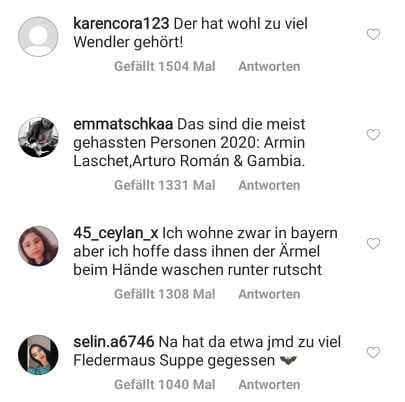The width and height of the screenshot is (405, 402).
Task: Click Antworten under emmatschkaa's comment
Action: pyautogui.click(x=269, y=185)
